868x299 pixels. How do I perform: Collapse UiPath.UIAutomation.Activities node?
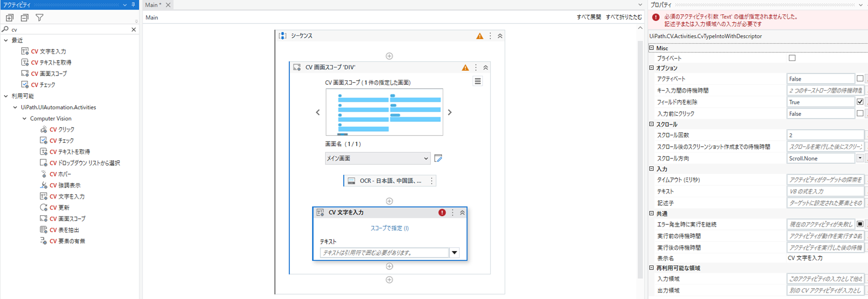point(15,107)
